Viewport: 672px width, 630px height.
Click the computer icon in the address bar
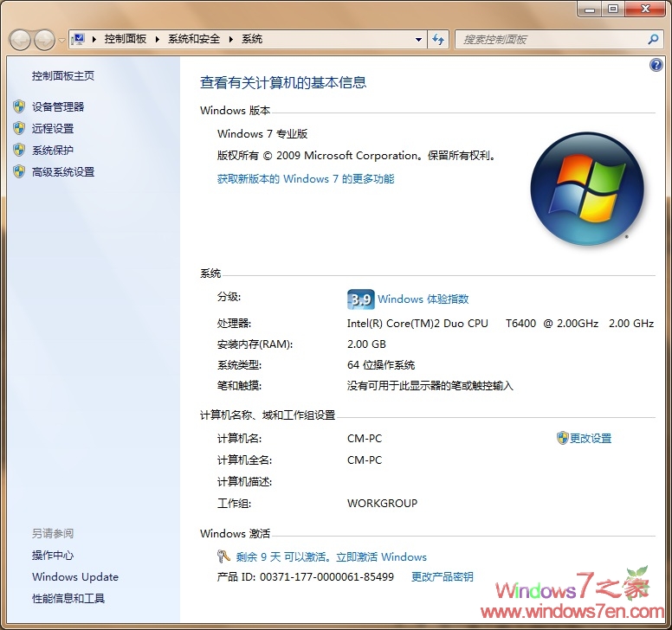click(x=79, y=39)
